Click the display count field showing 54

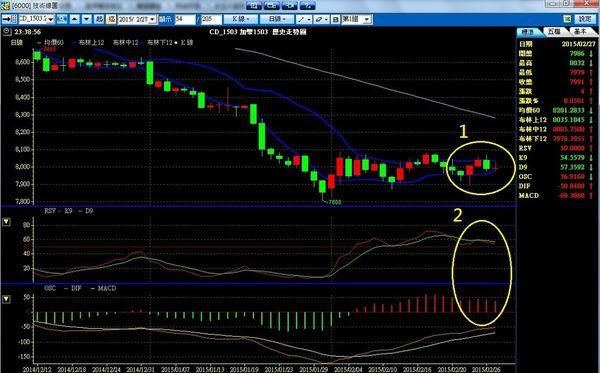(185, 19)
